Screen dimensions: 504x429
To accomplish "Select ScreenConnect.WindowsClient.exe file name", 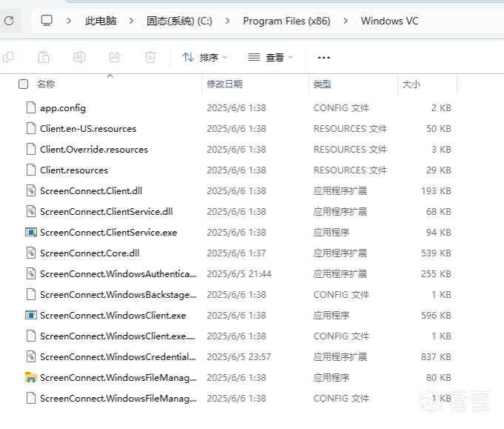I will point(112,316).
